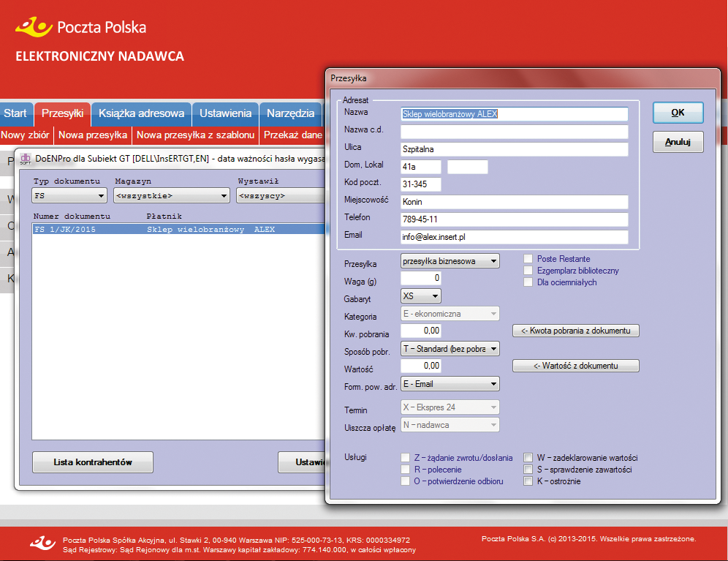Open the Wystawił dropdown in DoENPro
Image resolution: width=728 pixels, height=561 pixels.
[x=281, y=196]
